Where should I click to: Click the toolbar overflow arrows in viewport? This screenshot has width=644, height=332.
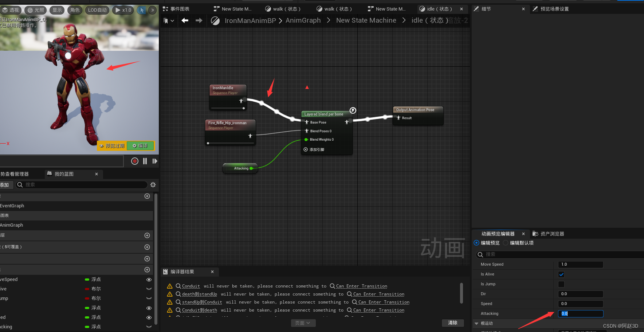[x=152, y=10]
